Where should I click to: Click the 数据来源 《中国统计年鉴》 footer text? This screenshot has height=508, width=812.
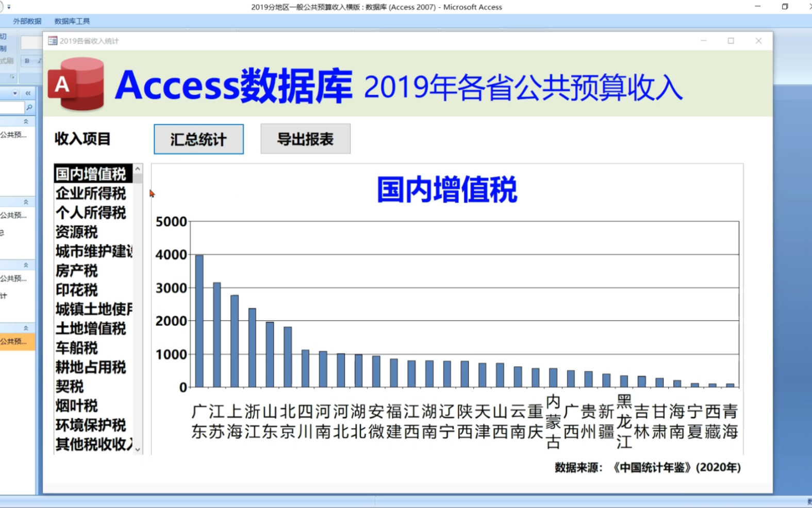click(x=648, y=467)
